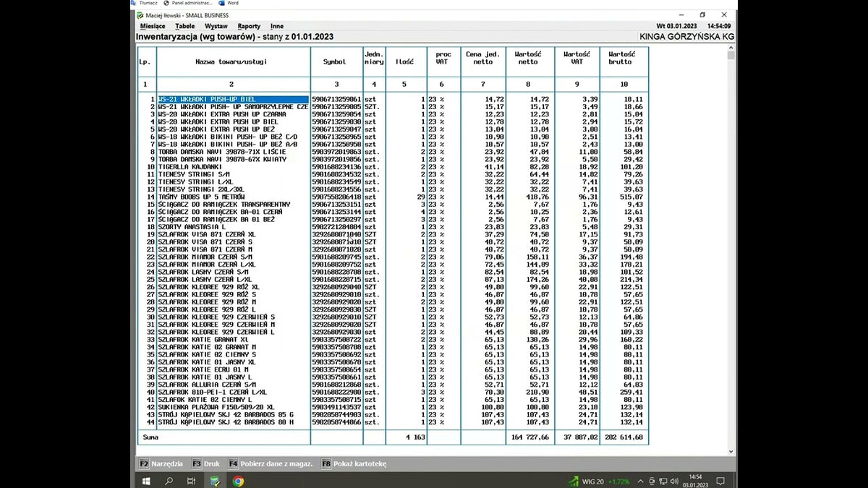The width and height of the screenshot is (868, 488).
Task: Click F4 Pobierz dane z magaz.
Action: [271, 463]
